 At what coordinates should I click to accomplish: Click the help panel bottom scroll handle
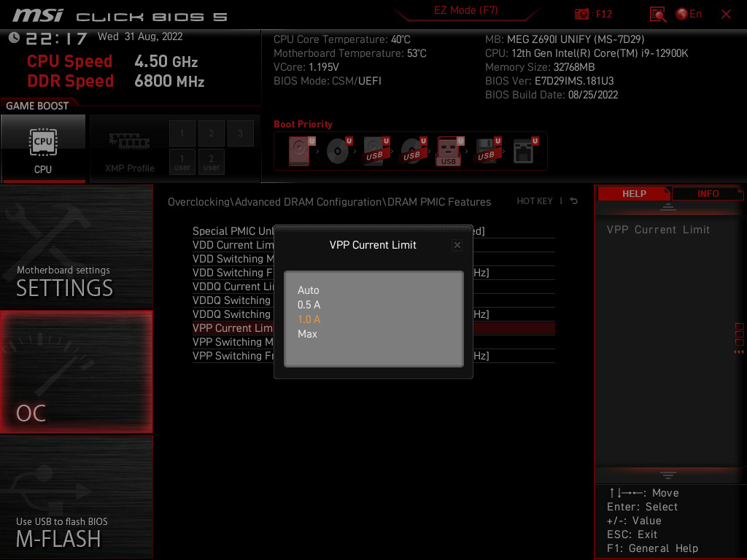[668, 475]
